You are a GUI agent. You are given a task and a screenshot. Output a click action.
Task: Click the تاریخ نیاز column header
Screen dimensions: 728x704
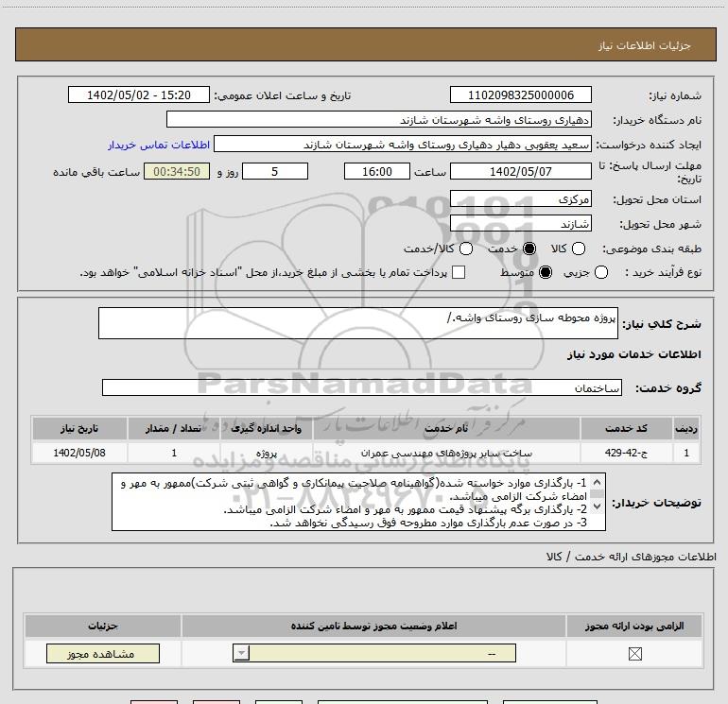point(79,428)
